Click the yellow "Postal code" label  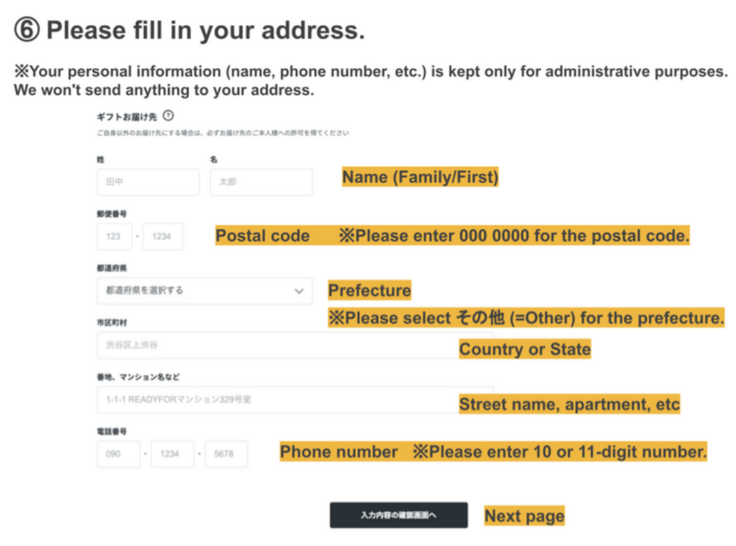click(262, 236)
